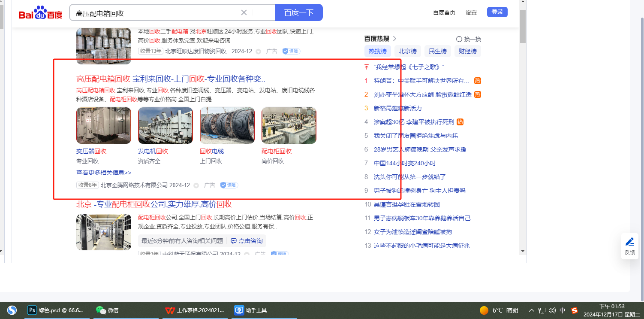The image size is (644, 319).
Task: Open the 反馈 feedback pencil icon
Action: coord(629,242)
